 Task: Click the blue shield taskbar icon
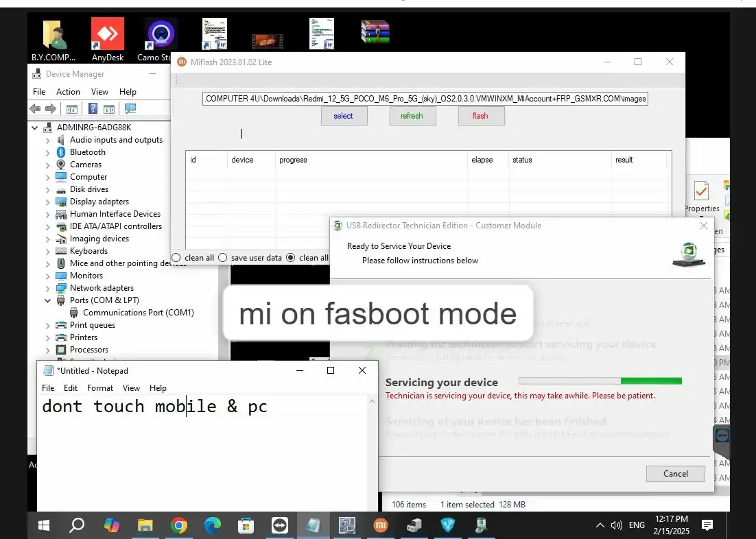click(x=448, y=525)
